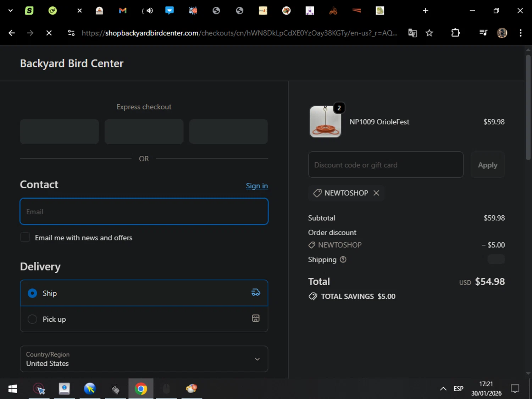Follow the Sign in link

coord(257,186)
